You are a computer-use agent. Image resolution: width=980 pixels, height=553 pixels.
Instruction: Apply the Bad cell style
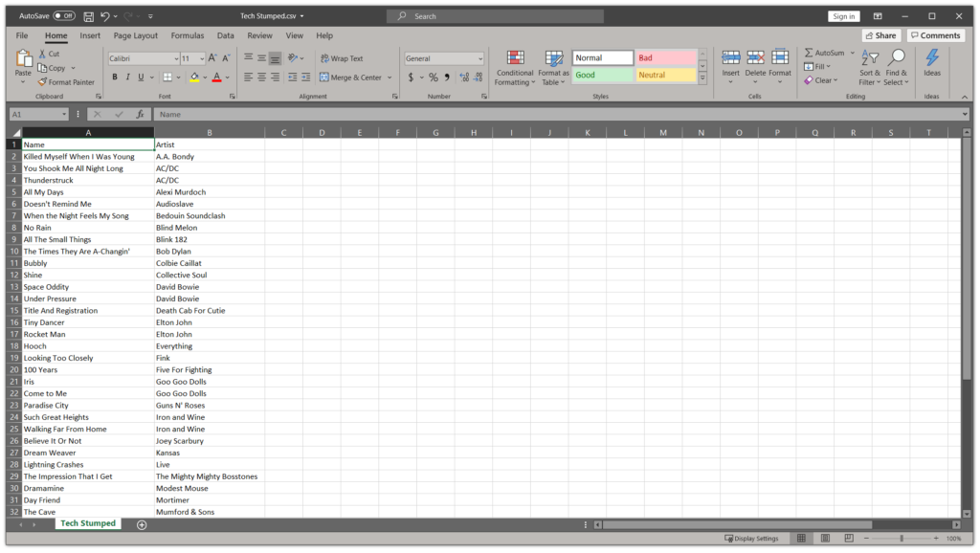666,58
